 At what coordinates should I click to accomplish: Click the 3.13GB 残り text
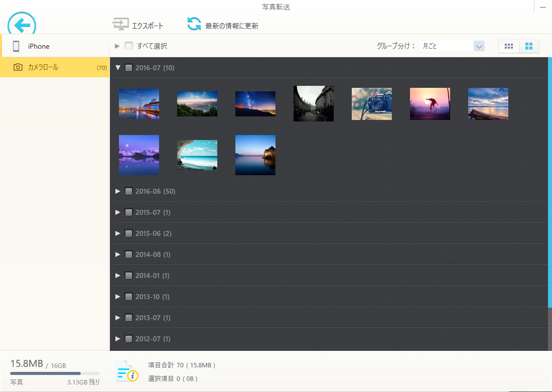(83, 382)
